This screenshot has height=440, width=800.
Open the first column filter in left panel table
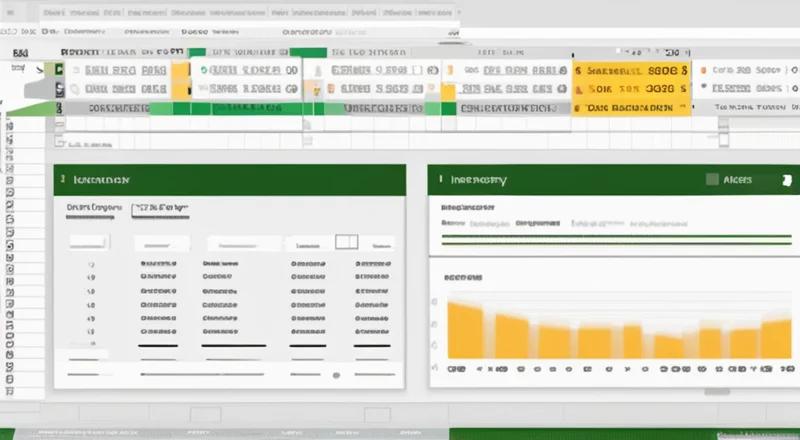[x=87, y=242]
